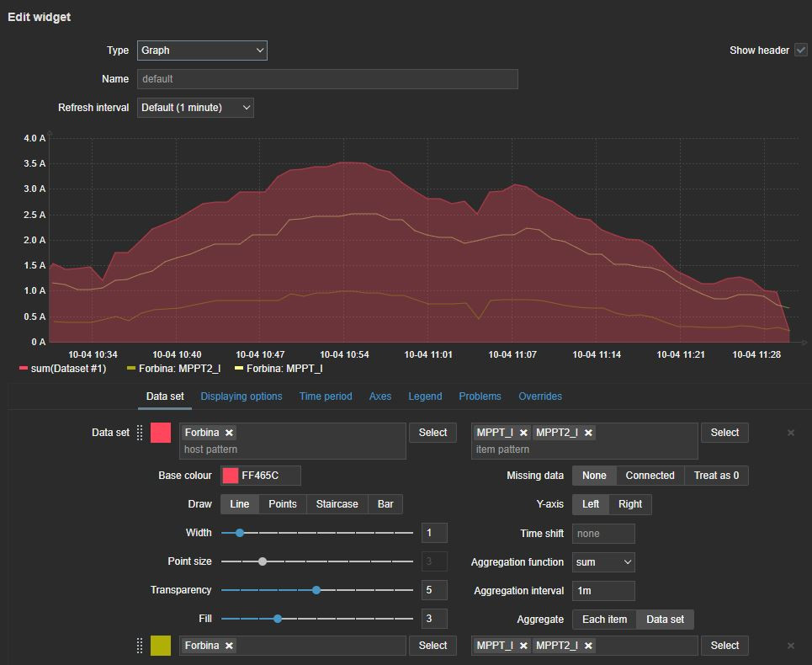Click drag handle of second data set

(140, 646)
